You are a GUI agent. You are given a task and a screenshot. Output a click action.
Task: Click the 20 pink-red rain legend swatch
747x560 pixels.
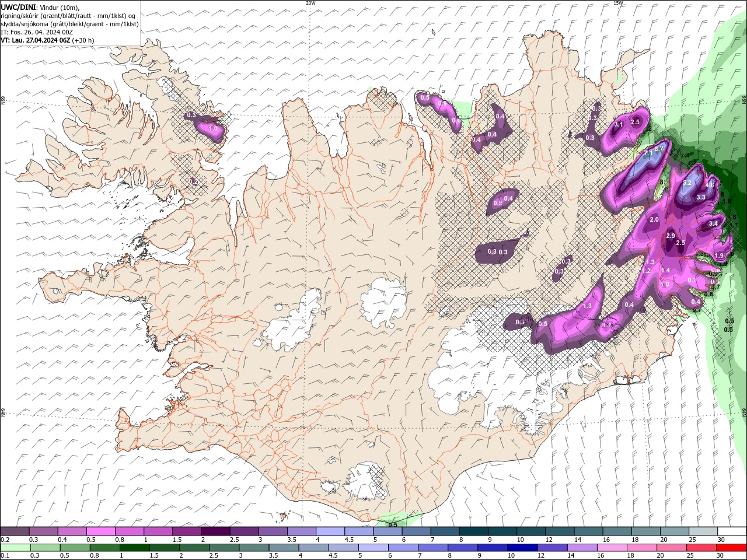[672, 548]
